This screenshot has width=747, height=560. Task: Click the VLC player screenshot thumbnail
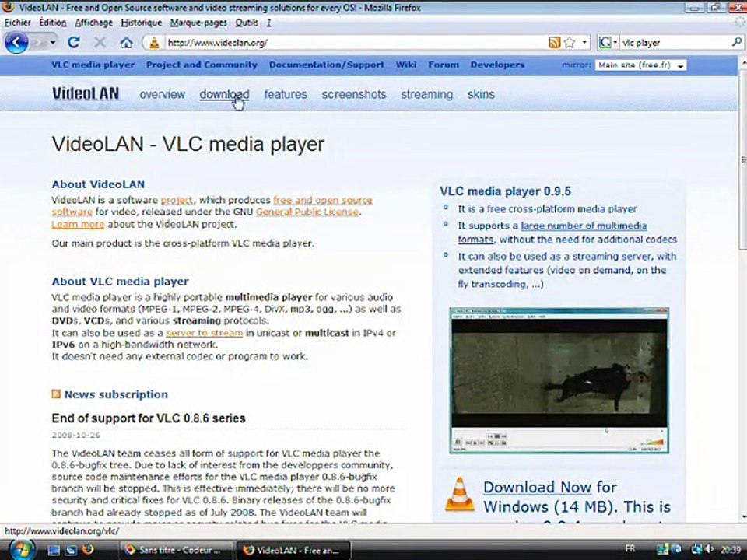(x=559, y=380)
